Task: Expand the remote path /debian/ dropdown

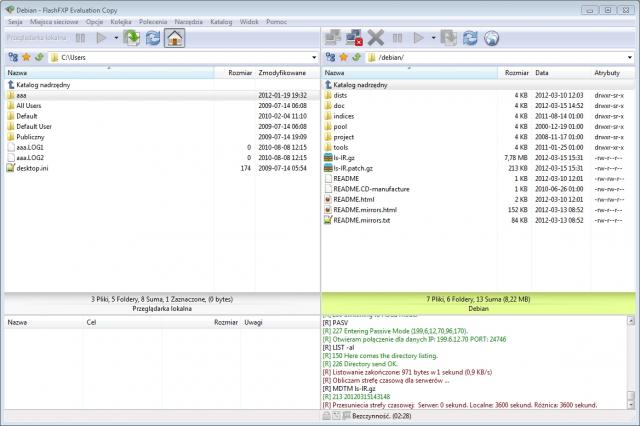Action: [x=630, y=58]
